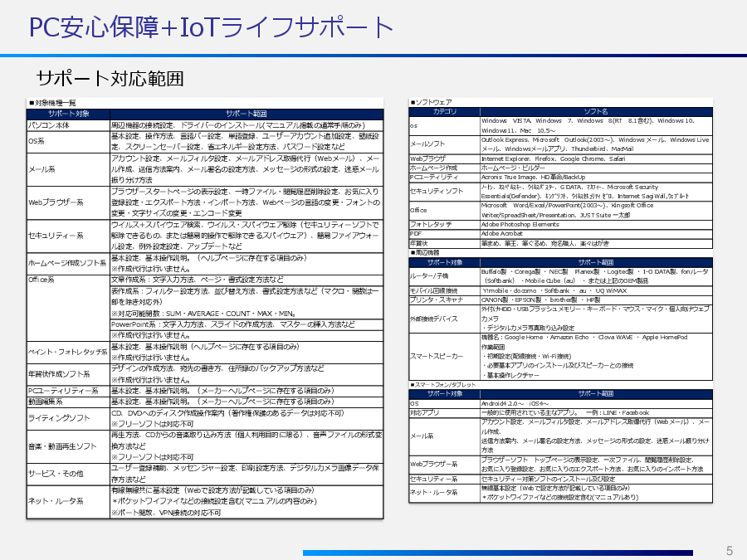Click the "対応アプリ" row label

tap(424, 413)
